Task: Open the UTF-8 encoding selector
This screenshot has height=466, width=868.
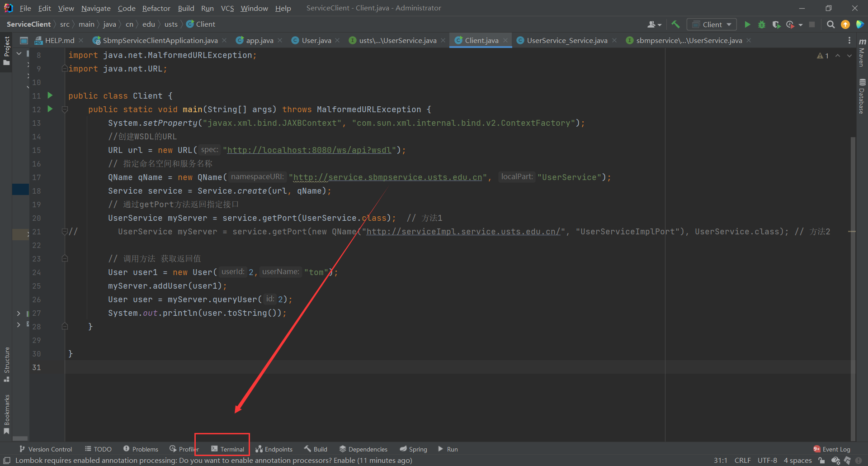Action: (x=767, y=461)
